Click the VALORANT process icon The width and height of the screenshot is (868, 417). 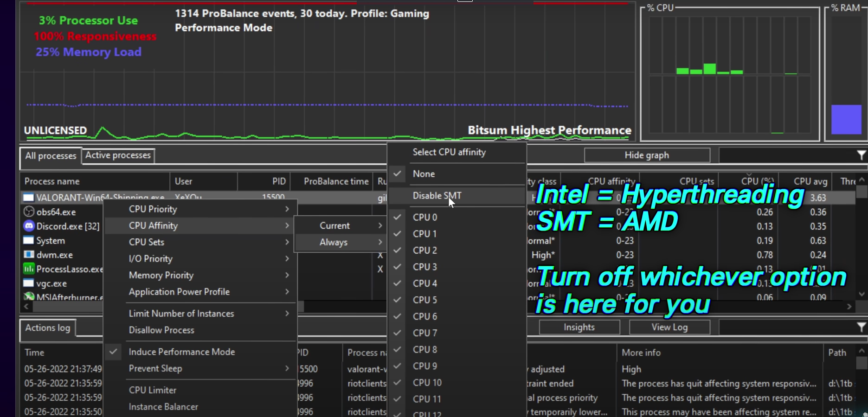click(x=29, y=198)
